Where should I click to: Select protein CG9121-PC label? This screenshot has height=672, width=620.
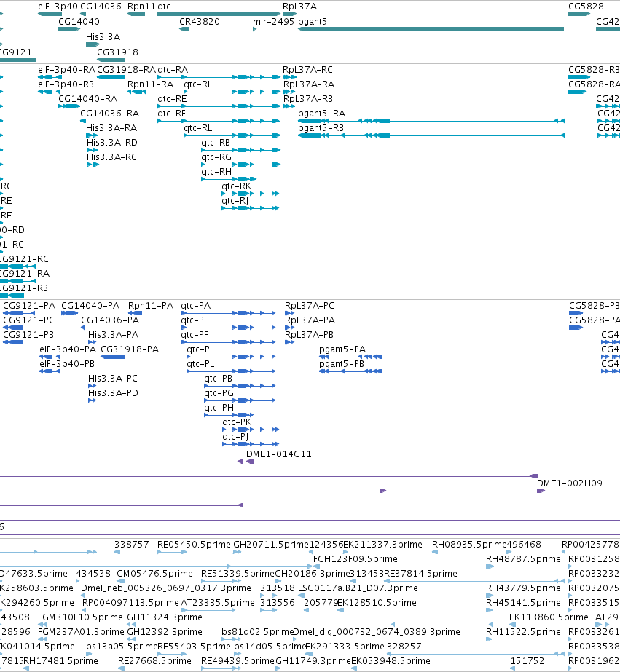[28, 320]
